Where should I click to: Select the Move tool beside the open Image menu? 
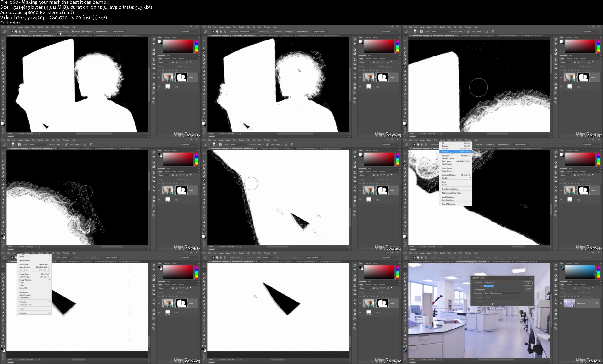[3, 266]
